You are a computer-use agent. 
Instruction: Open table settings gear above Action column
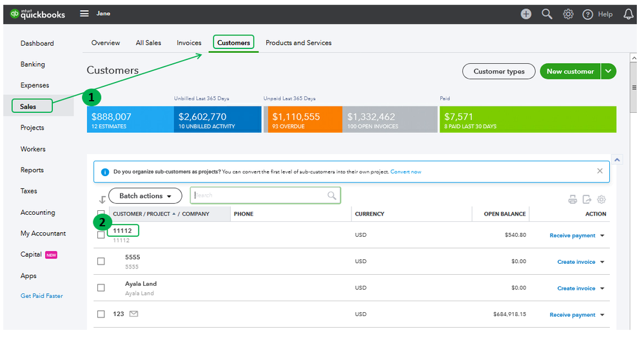point(601,199)
